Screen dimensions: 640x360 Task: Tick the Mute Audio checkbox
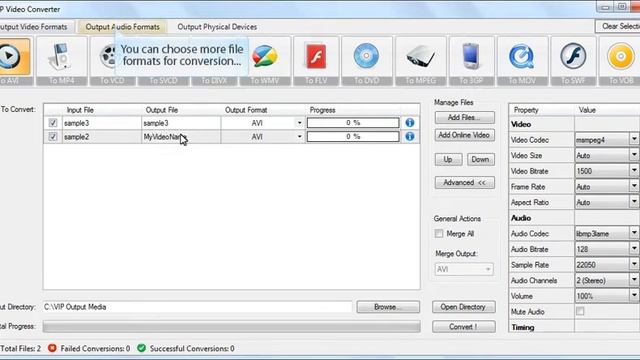[x=580, y=311]
